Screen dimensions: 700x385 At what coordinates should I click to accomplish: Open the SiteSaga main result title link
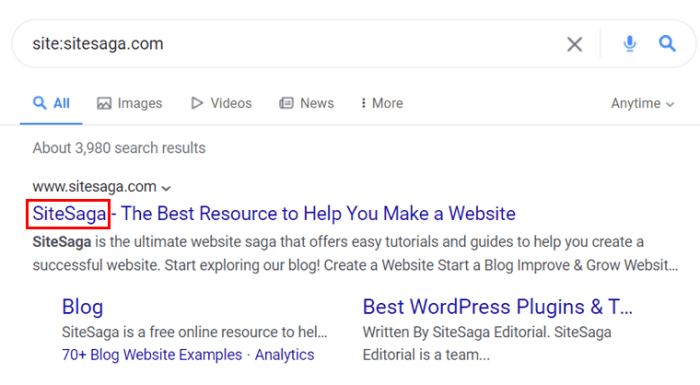[274, 213]
